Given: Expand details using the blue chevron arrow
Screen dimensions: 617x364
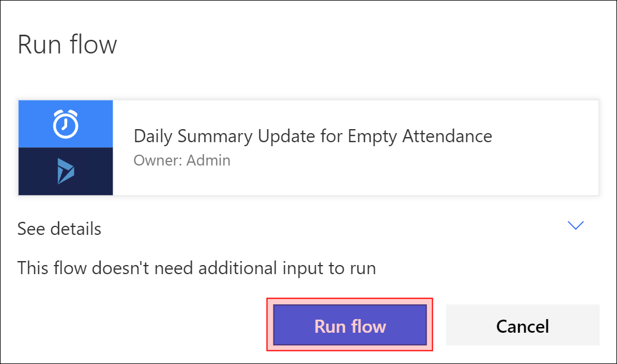Looking at the screenshot, I should point(575,225).
